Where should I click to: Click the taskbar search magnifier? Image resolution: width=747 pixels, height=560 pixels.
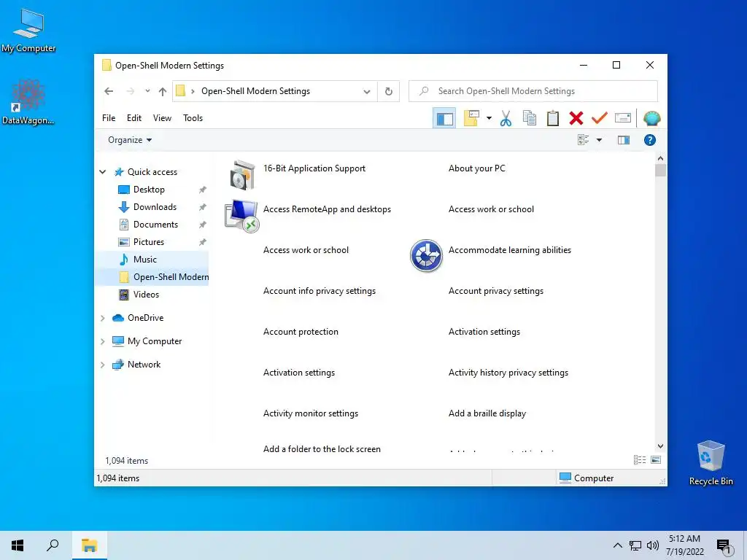53,545
